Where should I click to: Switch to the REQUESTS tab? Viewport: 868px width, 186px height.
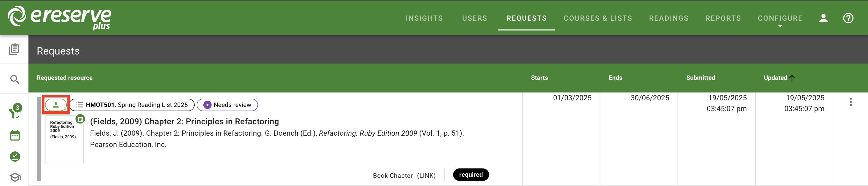click(526, 19)
